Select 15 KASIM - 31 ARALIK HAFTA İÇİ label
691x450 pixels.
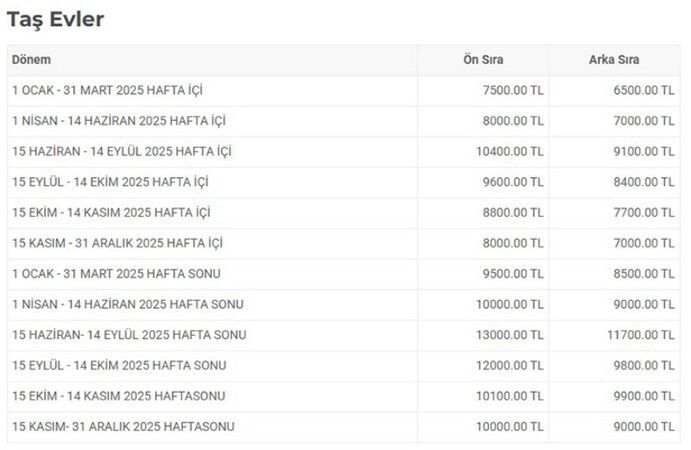117,244
